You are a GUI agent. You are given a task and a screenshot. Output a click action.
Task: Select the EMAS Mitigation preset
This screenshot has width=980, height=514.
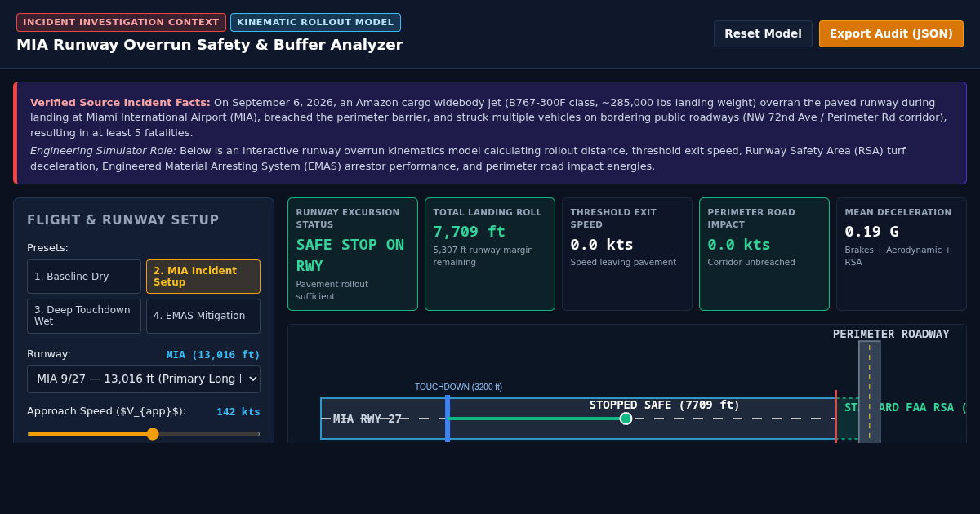point(203,316)
